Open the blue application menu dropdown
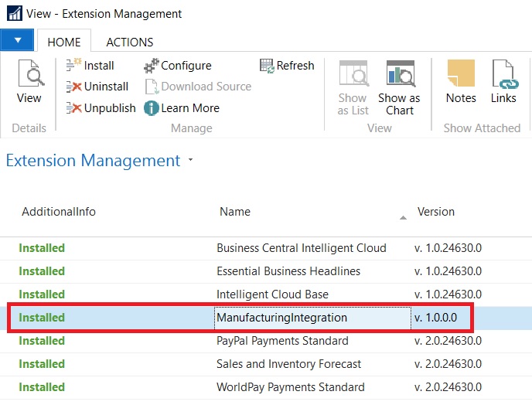This screenshot has width=532, height=405. click(17, 39)
